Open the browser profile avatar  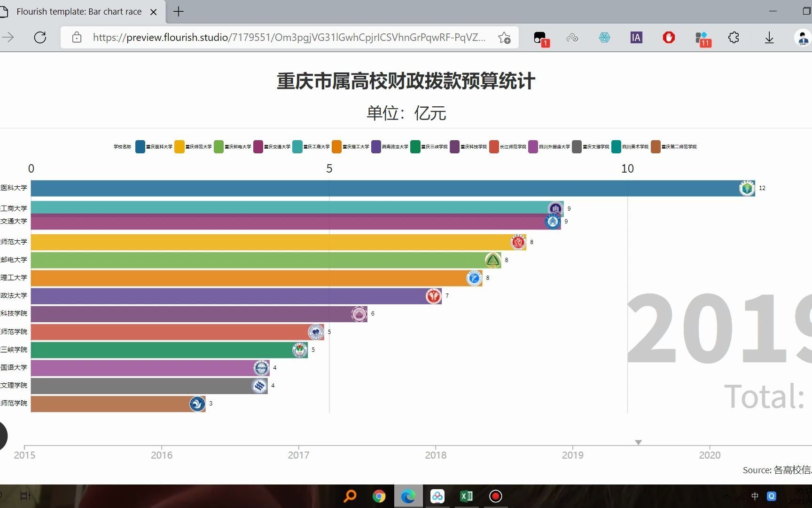coord(803,38)
